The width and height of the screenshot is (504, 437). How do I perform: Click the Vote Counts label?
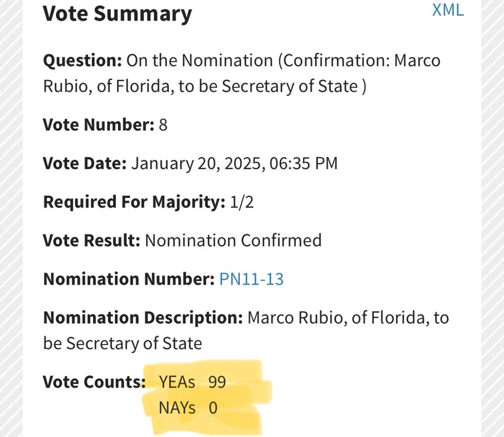pos(94,382)
